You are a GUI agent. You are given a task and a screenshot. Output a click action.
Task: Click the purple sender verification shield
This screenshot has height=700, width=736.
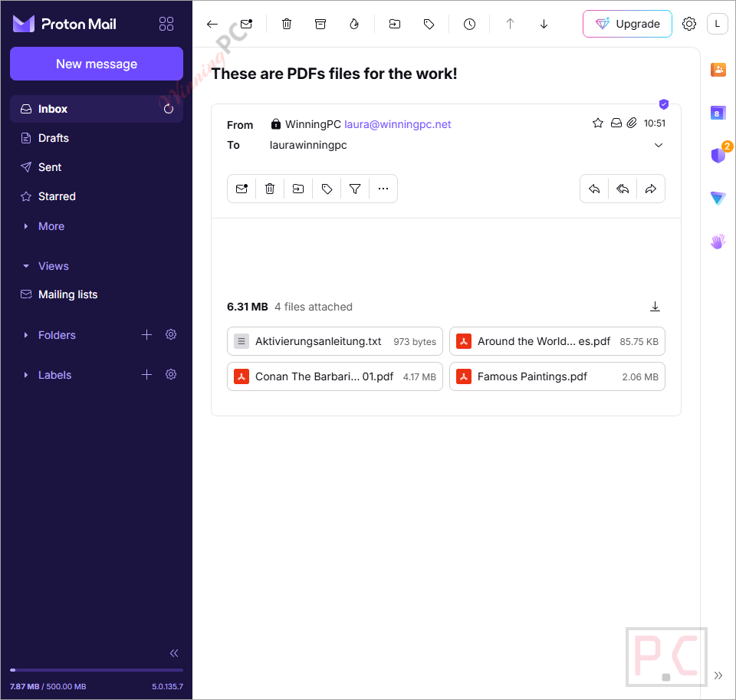pyautogui.click(x=664, y=104)
